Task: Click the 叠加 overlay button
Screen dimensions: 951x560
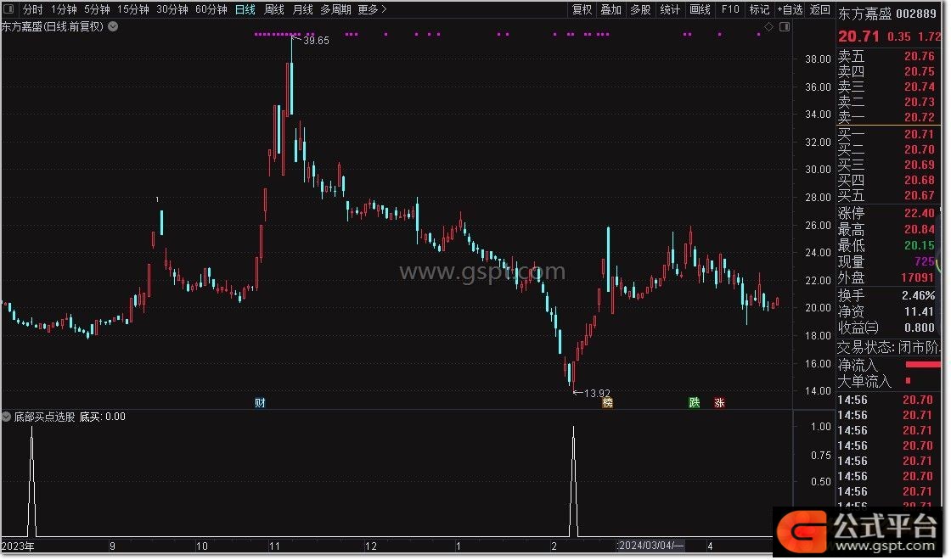Action: (611, 9)
